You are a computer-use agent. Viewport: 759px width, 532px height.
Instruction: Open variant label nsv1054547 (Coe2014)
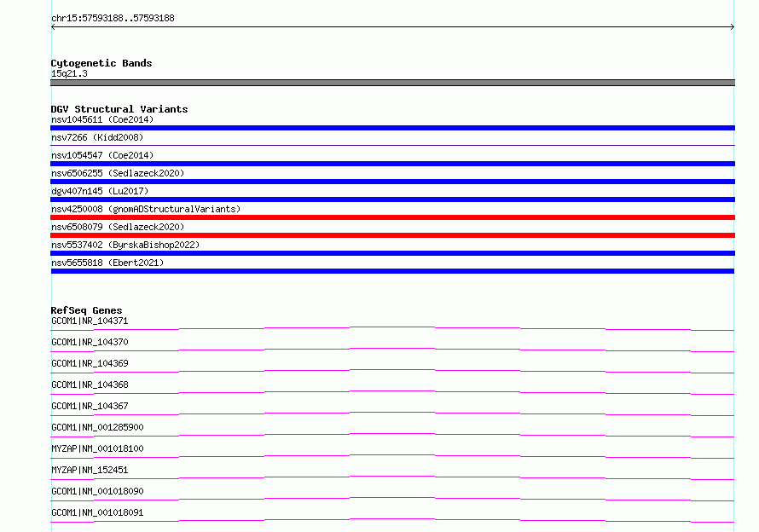(x=102, y=155)
